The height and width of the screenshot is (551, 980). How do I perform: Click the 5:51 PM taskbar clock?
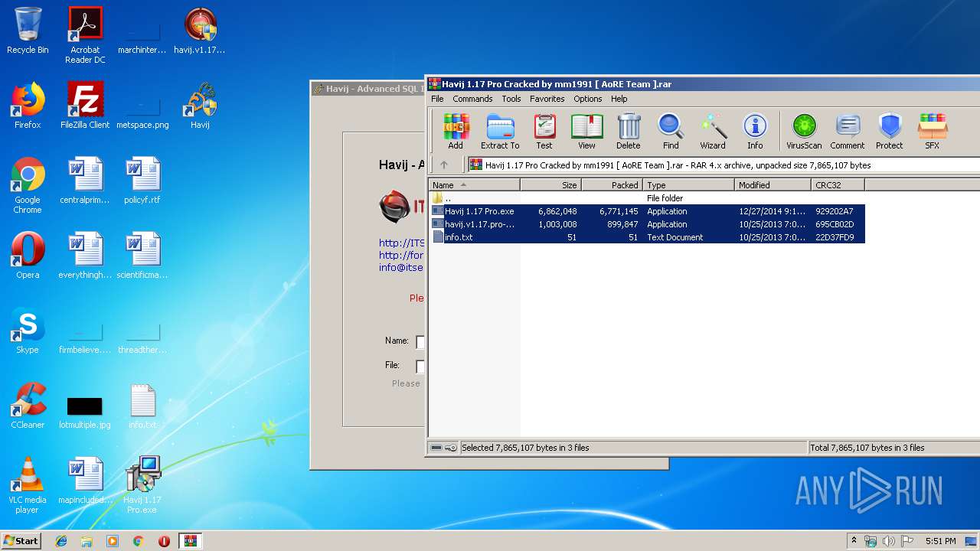point(940,541)
